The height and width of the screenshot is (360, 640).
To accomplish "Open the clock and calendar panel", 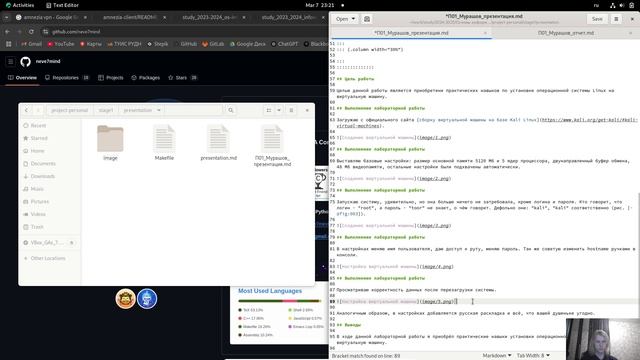I will [x=320, y=5].
